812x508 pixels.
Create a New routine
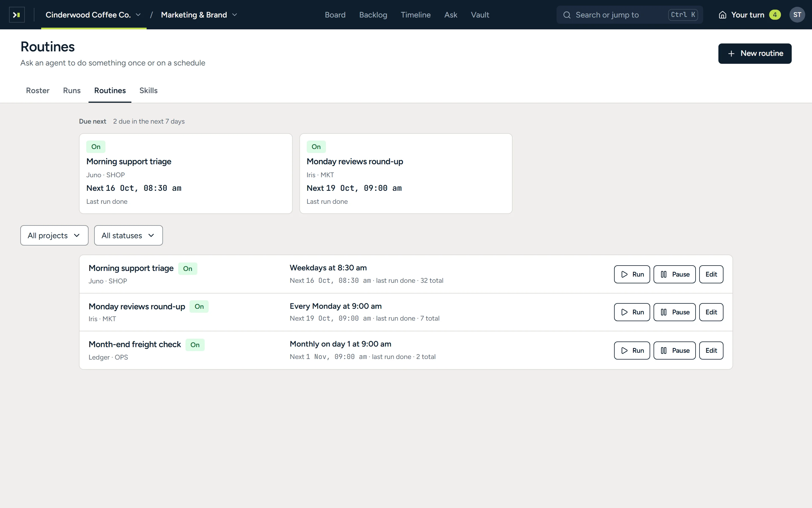(x=754, y=53)
